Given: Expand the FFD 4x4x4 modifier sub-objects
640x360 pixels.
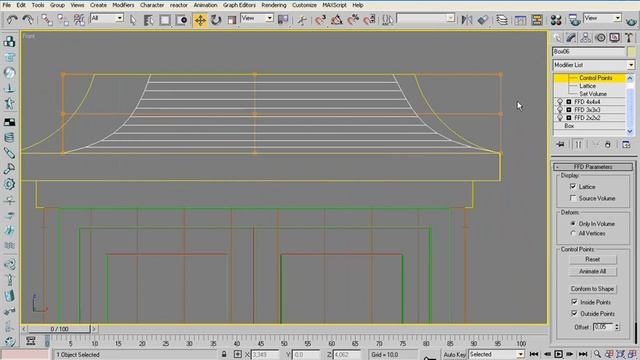Looking at the screenshot, I should click(x=569, y=102).
